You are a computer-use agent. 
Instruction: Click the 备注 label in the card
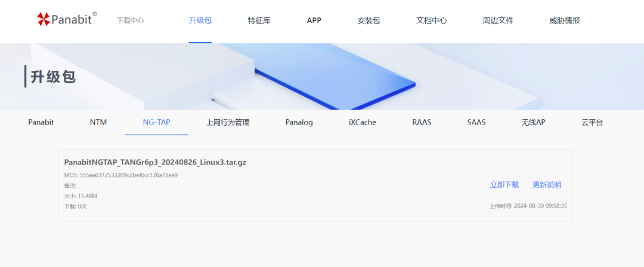tap(70, 186)
